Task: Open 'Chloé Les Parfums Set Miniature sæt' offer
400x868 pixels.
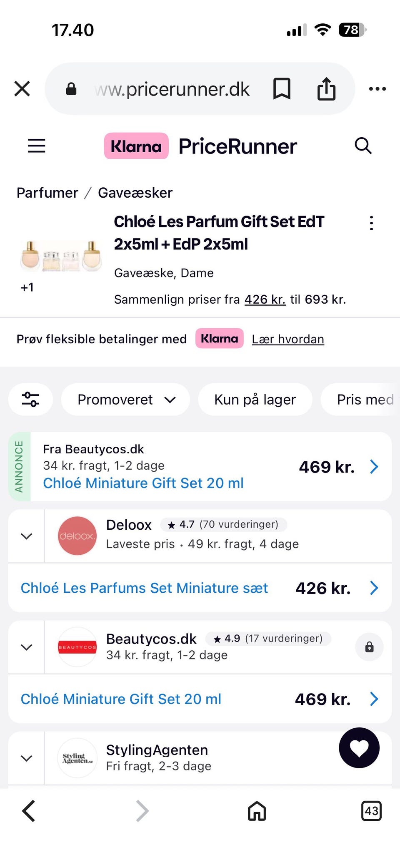Action: coord(144,588)
